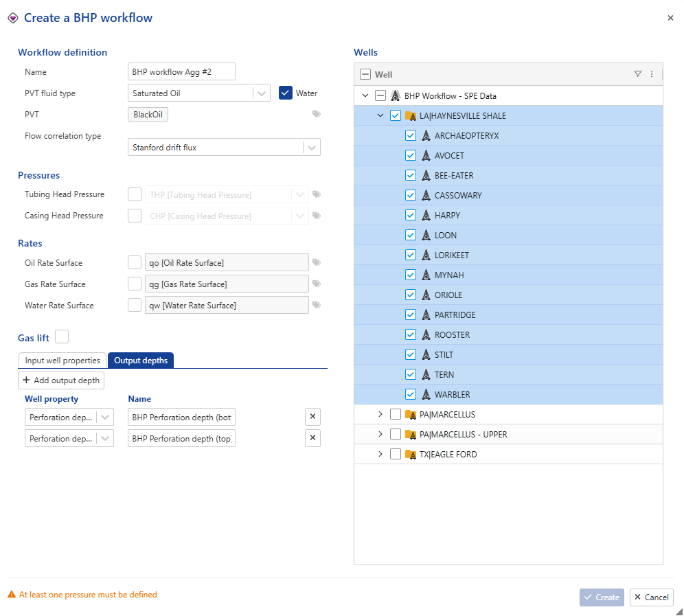Click the tag icon beside the PVT field

[x=316, y=115]
